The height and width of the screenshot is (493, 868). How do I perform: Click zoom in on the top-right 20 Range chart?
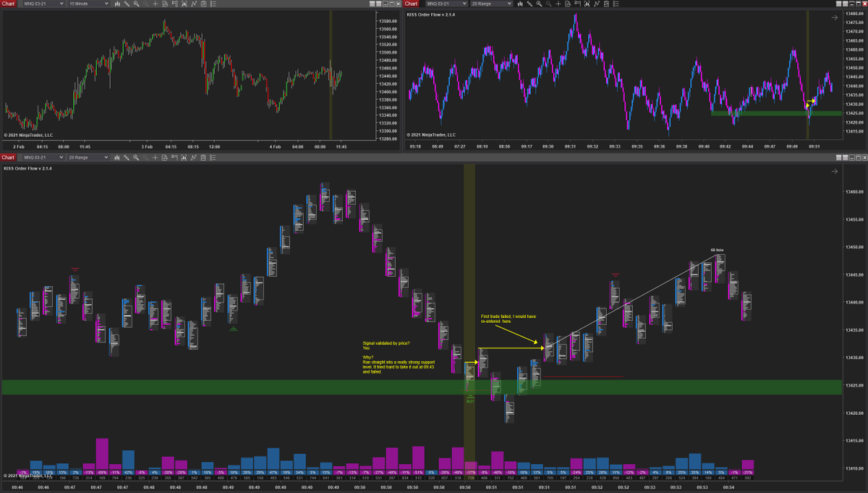point(539,4)
